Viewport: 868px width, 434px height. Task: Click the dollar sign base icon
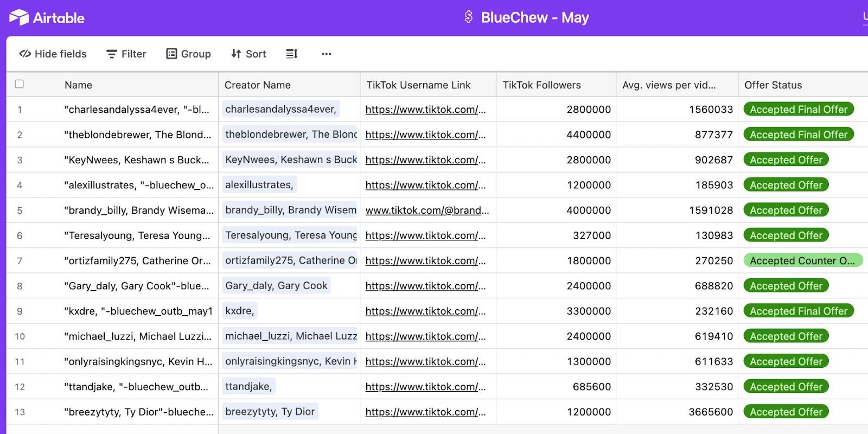pos(469,17)
